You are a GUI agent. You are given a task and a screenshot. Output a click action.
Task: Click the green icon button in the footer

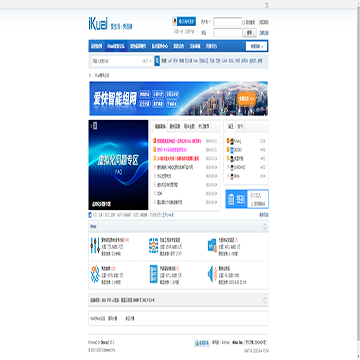[202, 342]
